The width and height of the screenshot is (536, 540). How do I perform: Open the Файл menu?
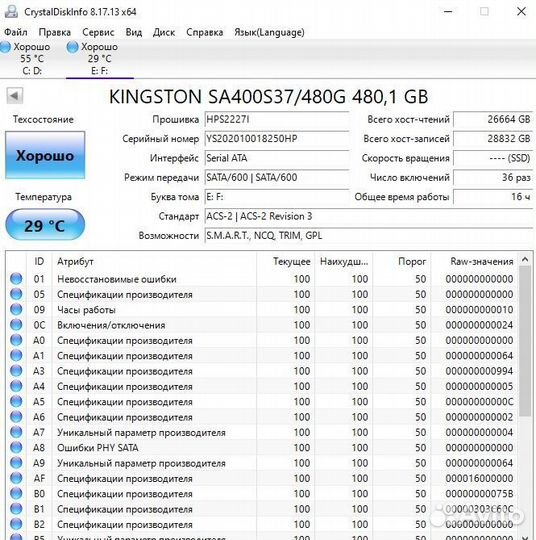pyautogui.click(x=16, y=32)
